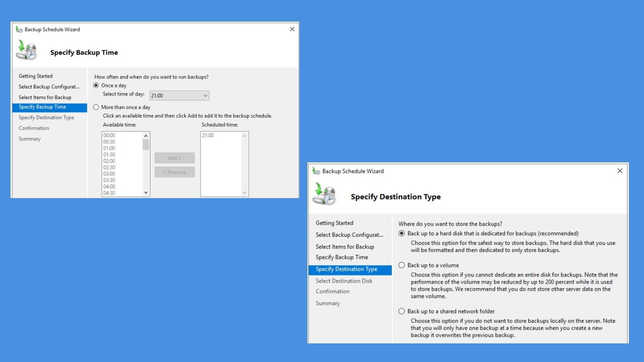Viewport: 644px width, 362px height.
Task: Close the Specify Backup Time wizard window
Action: (292, 29)
